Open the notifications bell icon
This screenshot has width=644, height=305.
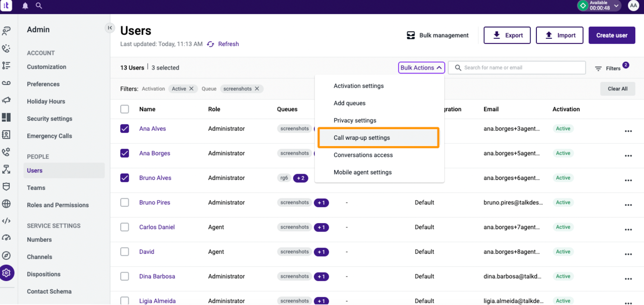click(x=25, y=6)
